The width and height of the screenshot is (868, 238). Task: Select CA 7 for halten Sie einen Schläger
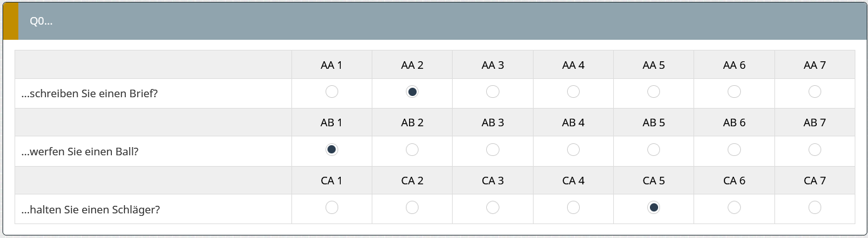point(815,207)
